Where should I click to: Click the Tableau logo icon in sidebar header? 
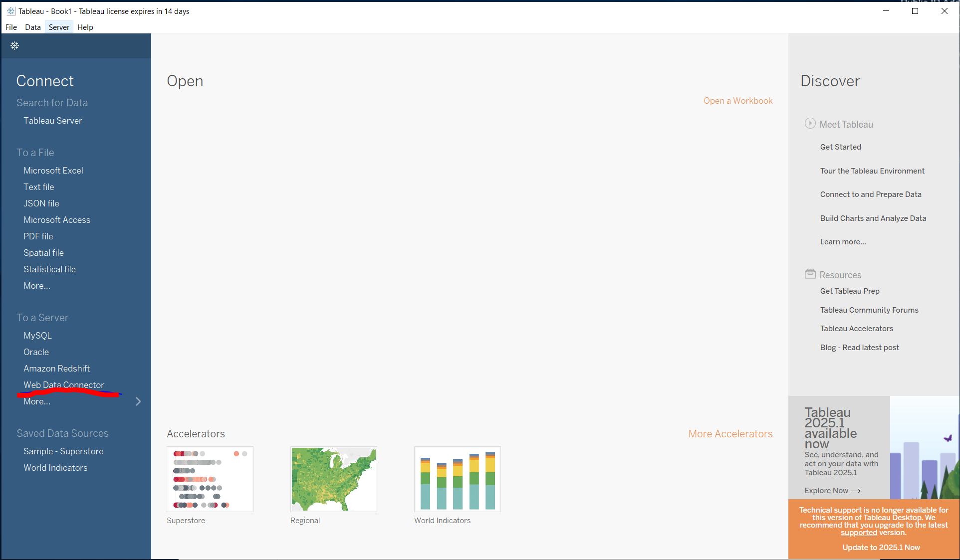pyautogui.click(x=15, y=46)
